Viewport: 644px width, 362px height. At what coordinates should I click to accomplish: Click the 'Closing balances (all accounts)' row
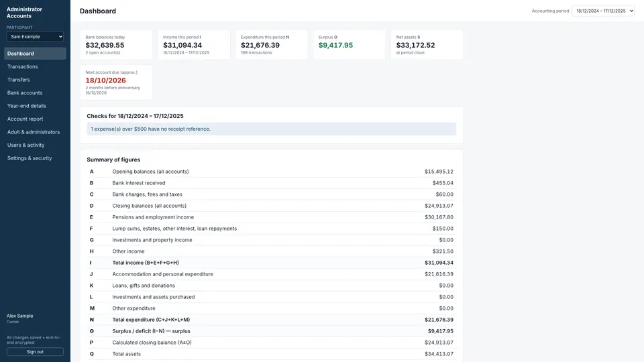pos(272,206)
